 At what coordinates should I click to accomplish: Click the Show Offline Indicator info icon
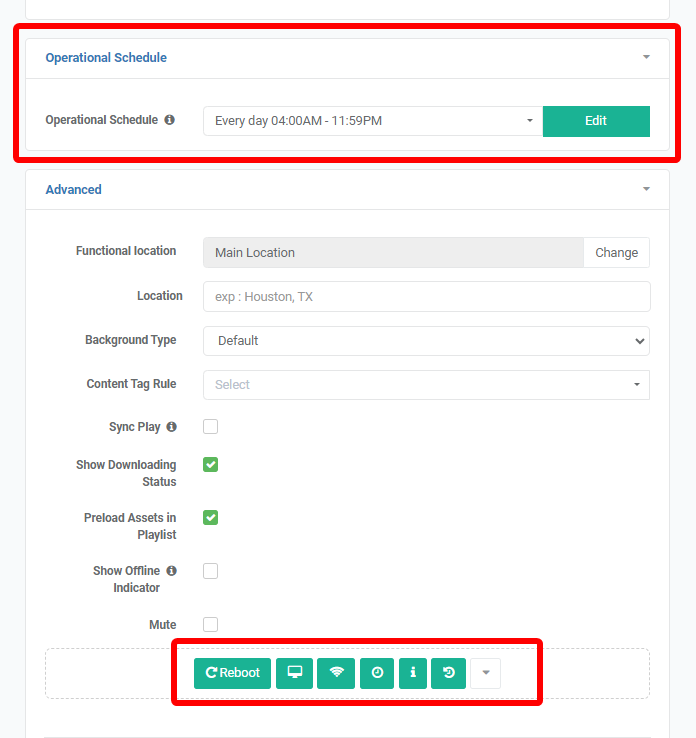click(x=172, y=571)
